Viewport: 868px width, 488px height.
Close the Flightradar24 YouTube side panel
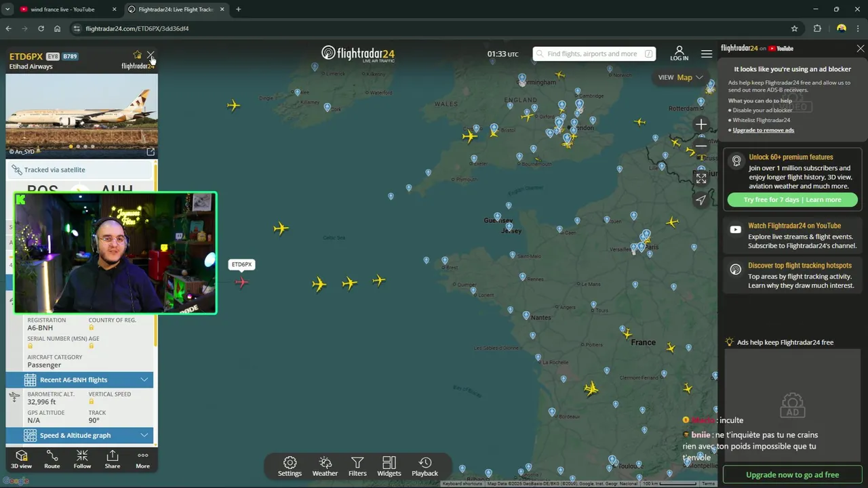[x=861, y=49]
